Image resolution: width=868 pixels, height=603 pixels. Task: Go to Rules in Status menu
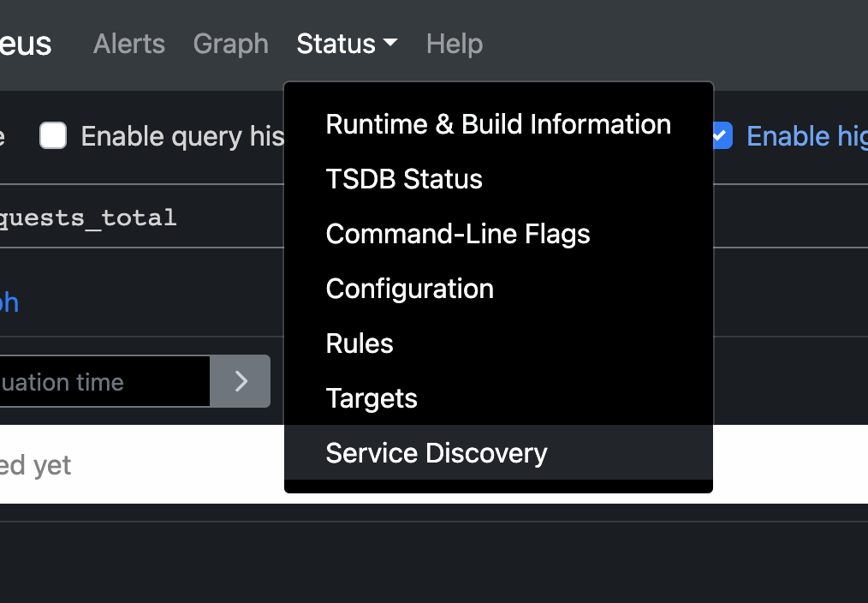tap(360, 343)
